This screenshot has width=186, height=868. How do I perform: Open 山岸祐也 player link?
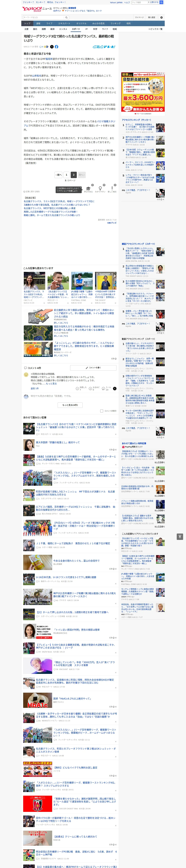[x=37, y=76]
